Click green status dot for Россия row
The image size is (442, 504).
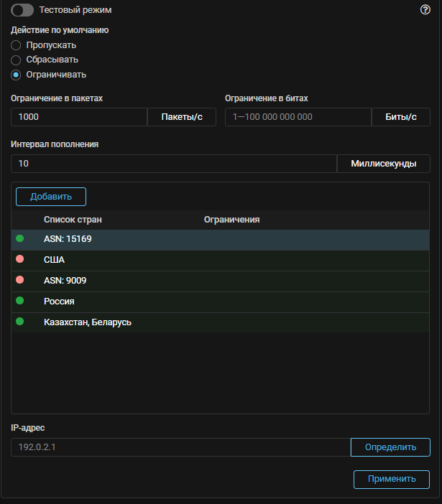20,301
